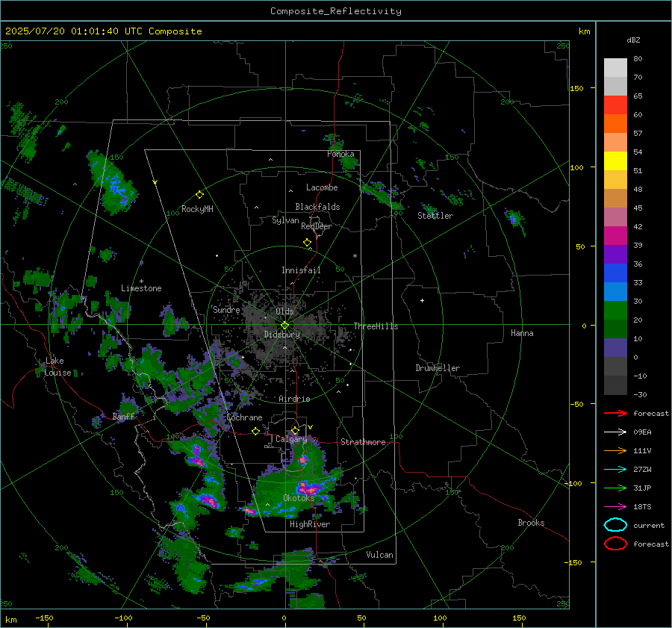672x628 pixels.
Task: Click the Brooks town label
Action: click(x=531, y=523)
